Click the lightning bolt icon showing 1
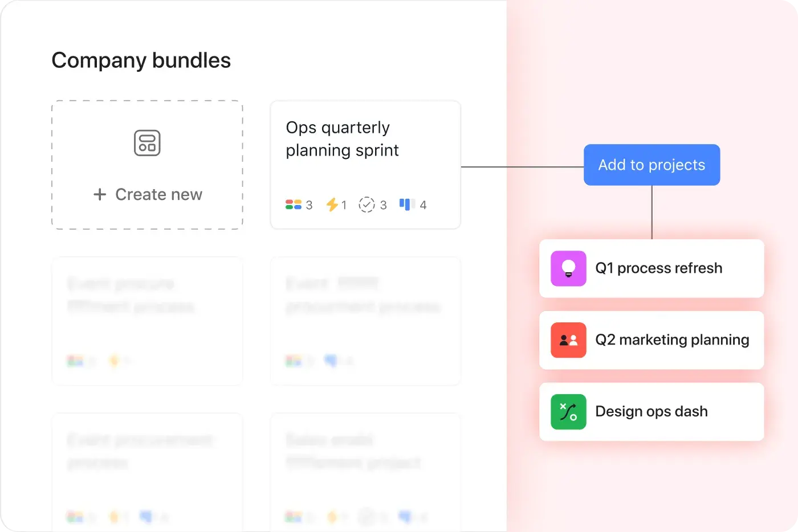This screenshot has width=798, height=532. pyautogui.click(x=332, y=204)
